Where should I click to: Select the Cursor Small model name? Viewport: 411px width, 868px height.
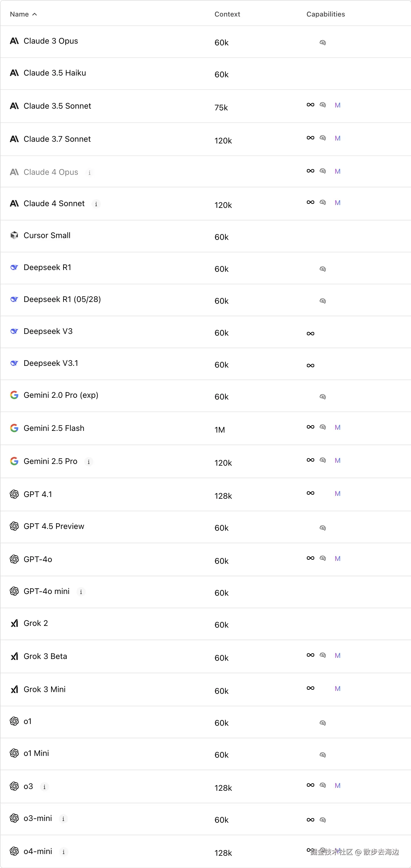click(47, 235)
